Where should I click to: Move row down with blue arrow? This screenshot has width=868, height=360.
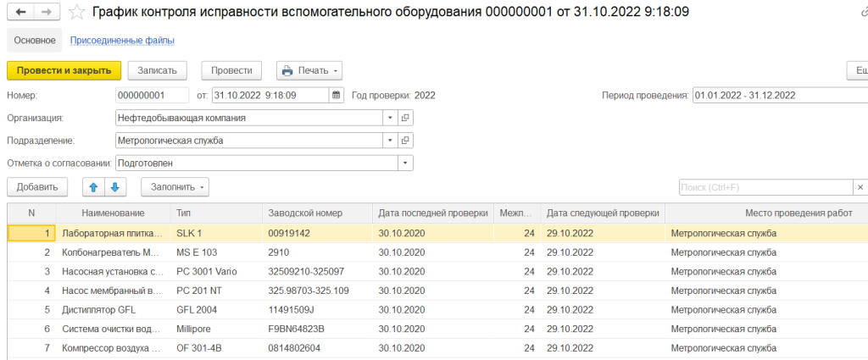115,186
